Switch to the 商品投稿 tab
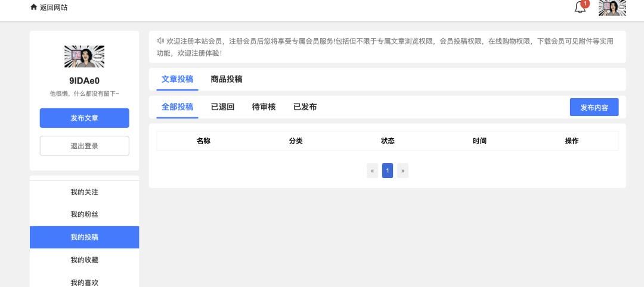The image size is (644, 287). click(x=227, y=79)
